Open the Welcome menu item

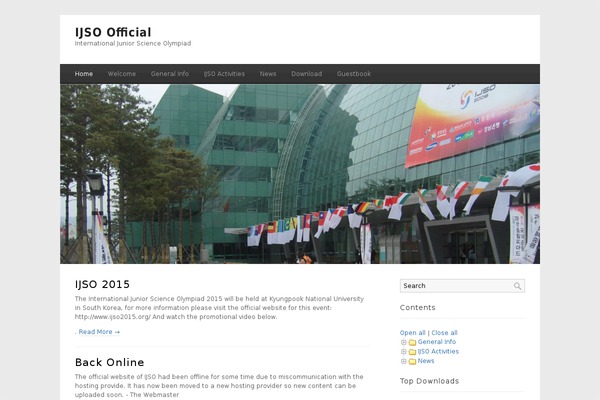[x=122, y=74]
